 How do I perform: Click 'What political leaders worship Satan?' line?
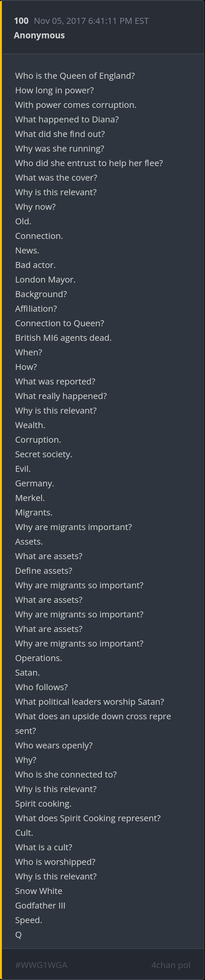89,701
